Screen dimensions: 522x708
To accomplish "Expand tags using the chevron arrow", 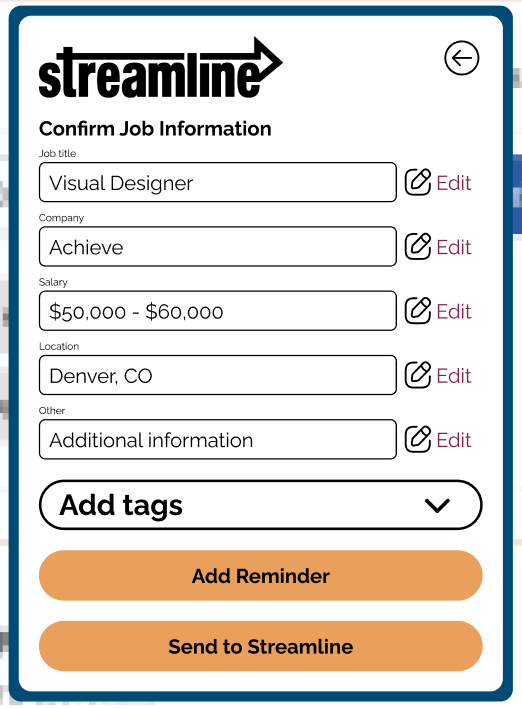I will [437, 506].
